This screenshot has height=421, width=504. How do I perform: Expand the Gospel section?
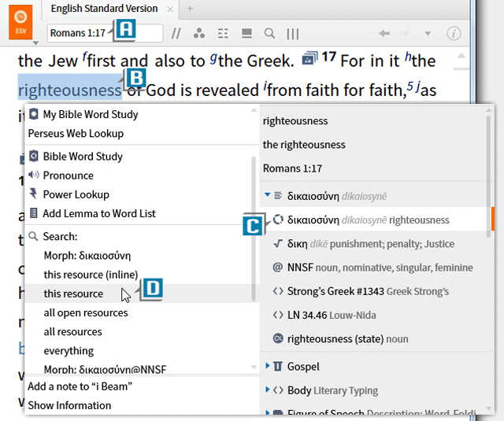[x=268, y=366]
